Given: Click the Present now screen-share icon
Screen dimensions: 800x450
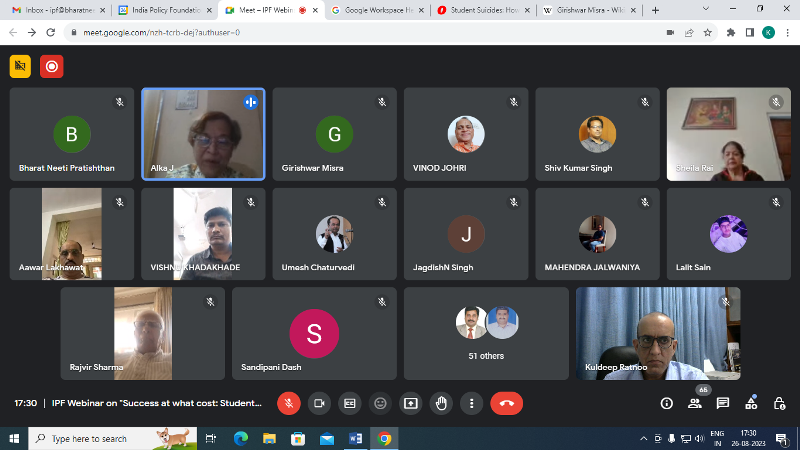Looking at the screenshot, I should pos(410,403).
